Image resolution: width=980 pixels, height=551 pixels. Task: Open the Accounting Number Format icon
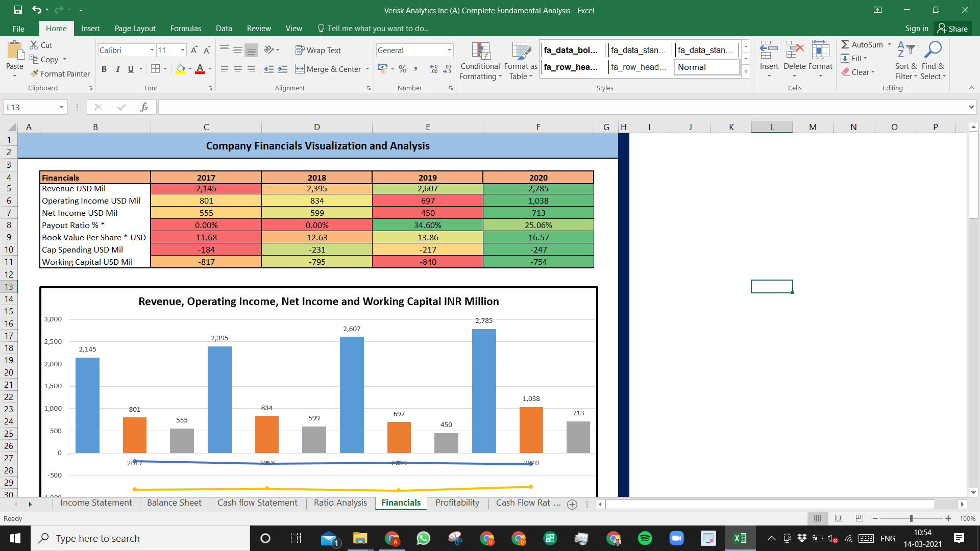pyautogui.click(x=383, y=69)
